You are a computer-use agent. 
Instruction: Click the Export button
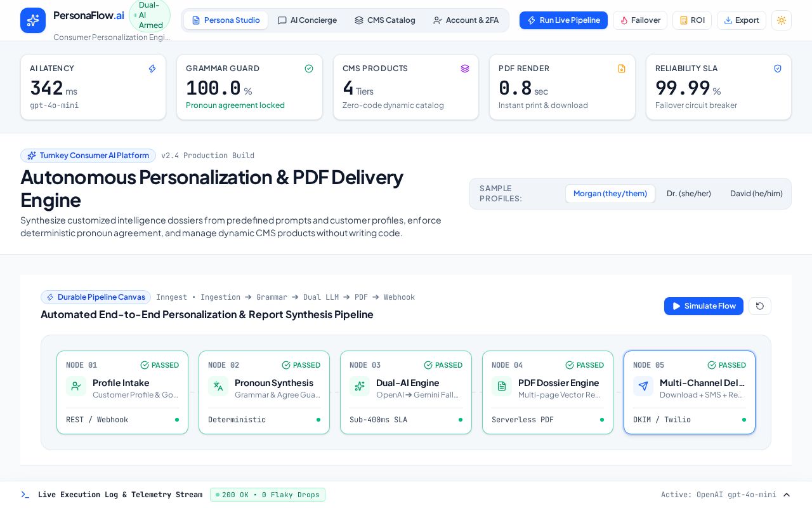(x=742, y=20)
